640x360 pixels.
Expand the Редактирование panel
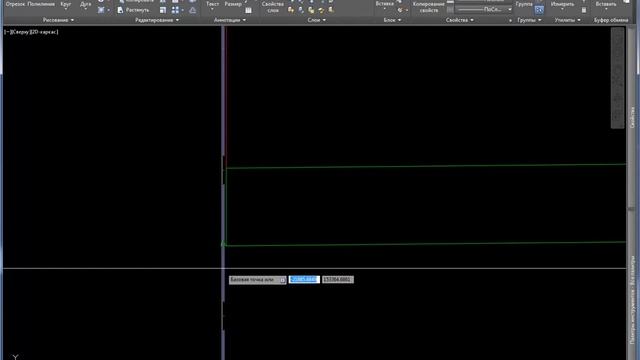[x=157, y=20]
